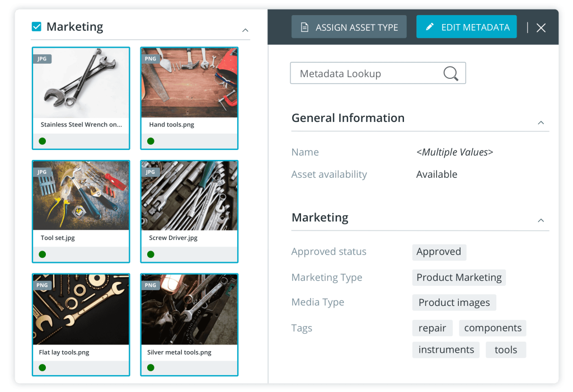The image size is (573, 392).
Task: Select the Stainless Steel Wrench thumbnail
Action: 81,83
